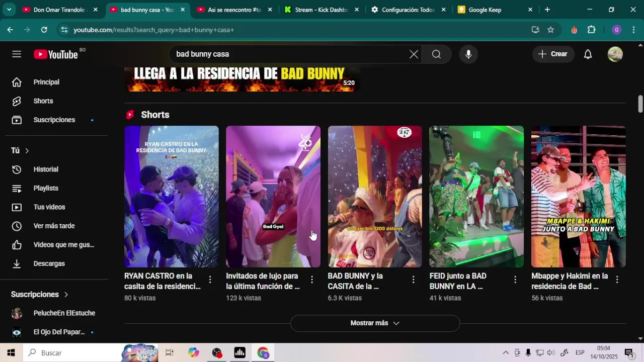The width and height of the screenshot is (644, 362).
Task: Open a new browser tab
Action: (547, 10)
